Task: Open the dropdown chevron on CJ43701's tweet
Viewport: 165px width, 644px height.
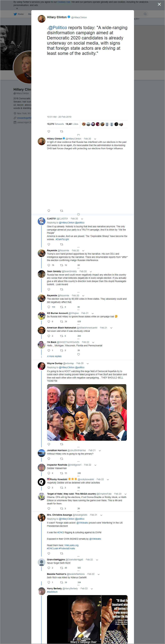Action: (x=82, y=219)
